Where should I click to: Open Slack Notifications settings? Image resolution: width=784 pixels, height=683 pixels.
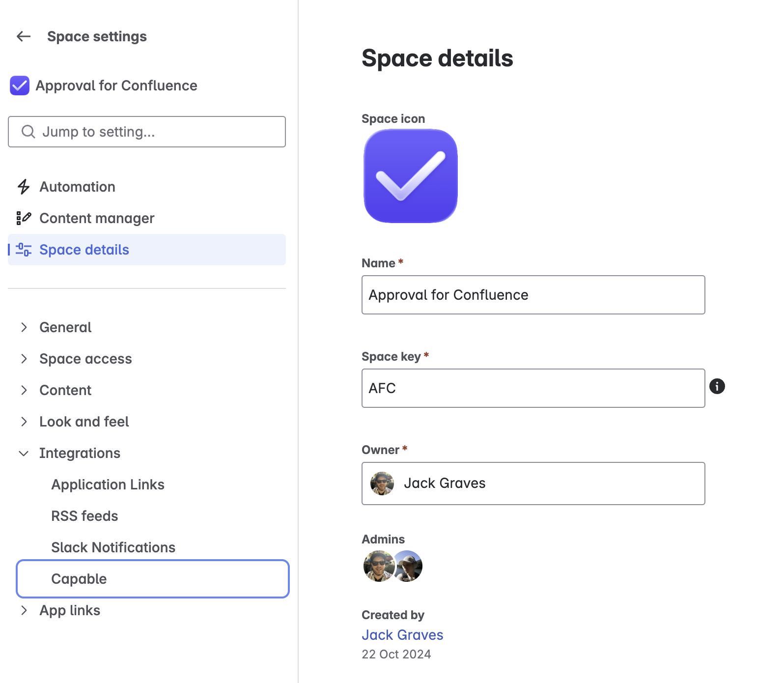pyautogui.click(x=113, y=547)
